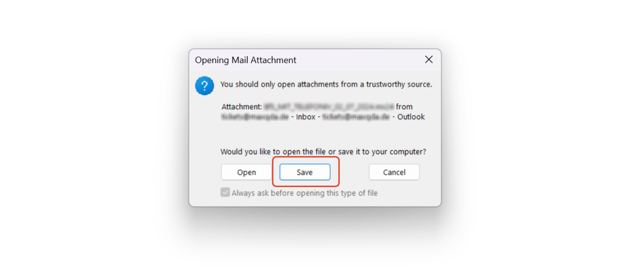Click the blurred attachment file name
Image resolution: width=644 pixels, height=268 pixels.
(x=329, y=107)
